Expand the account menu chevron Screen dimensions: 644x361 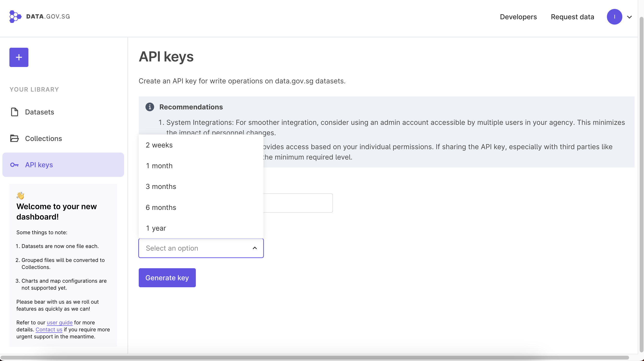(629, 17)
